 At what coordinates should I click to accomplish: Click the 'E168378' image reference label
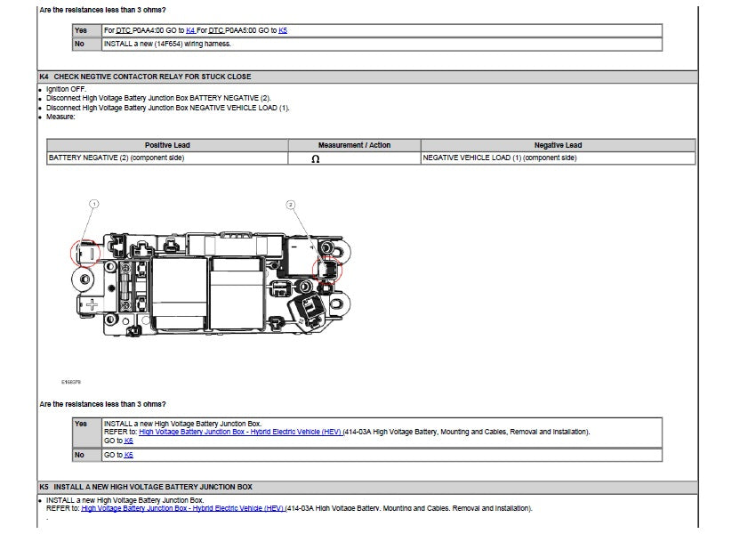click(71, 382)
